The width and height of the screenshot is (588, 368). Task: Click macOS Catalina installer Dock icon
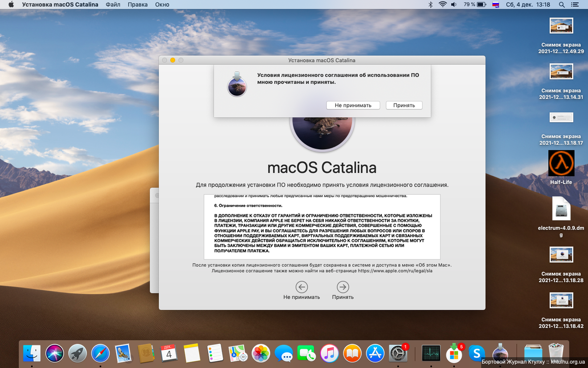[x=500, y=352]
